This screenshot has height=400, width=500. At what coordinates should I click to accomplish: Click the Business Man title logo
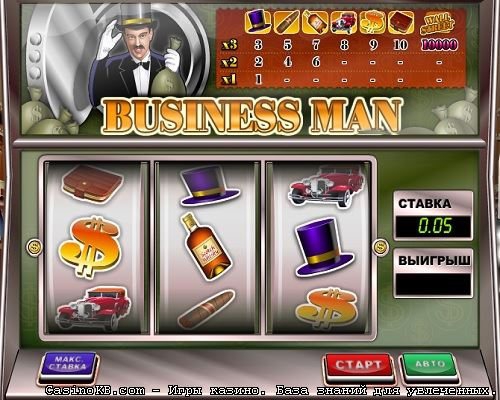point(252,116)
